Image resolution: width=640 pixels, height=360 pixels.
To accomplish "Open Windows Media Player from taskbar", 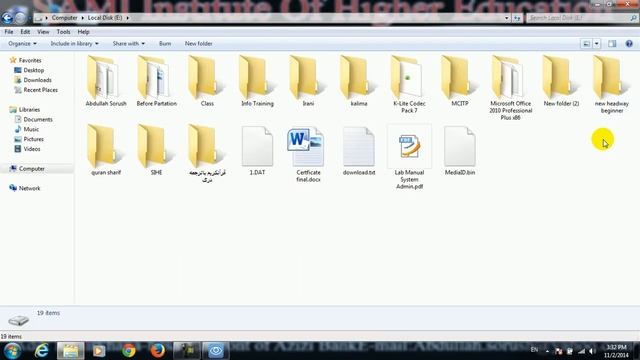I will [99, 351].
